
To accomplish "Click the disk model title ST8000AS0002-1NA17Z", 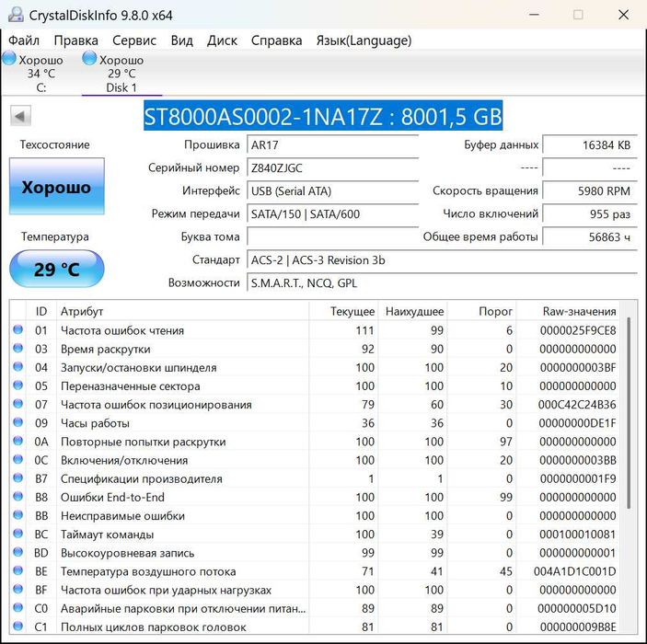I will pyautogui.click(x=323, y=116).
